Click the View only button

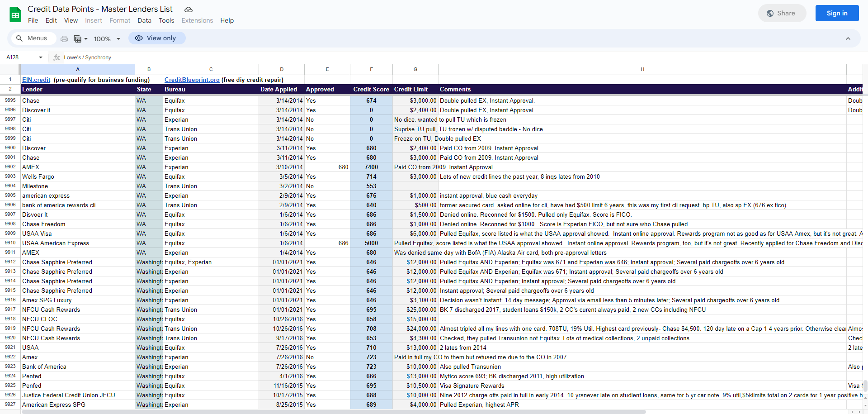[x=156, y=38]
